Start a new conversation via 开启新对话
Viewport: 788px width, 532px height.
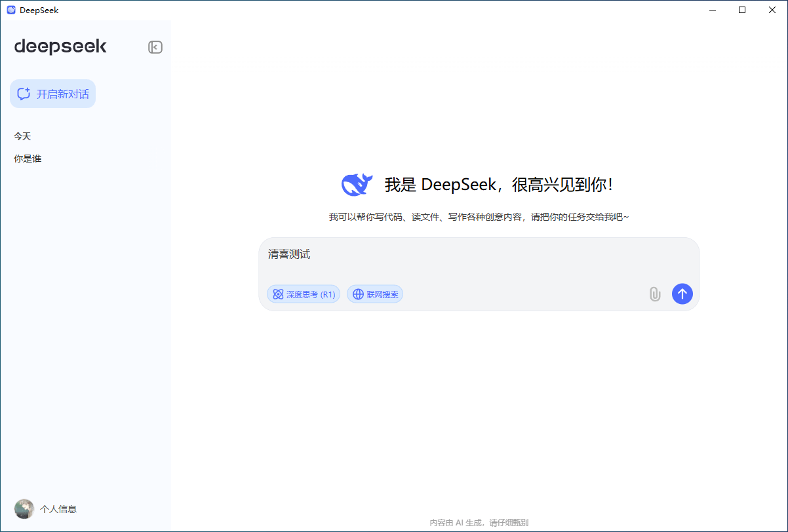click(x=52, y=94)
